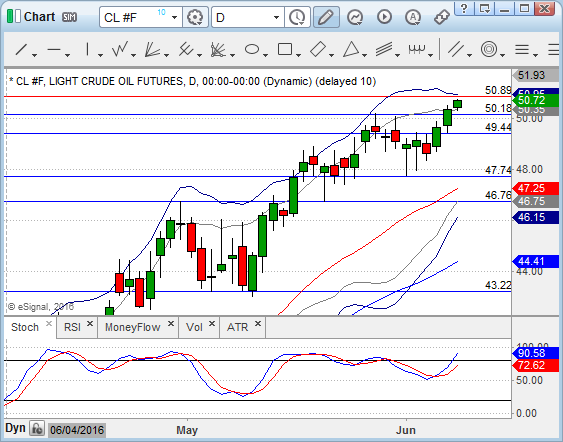Image resolution: width=563 pixels, height=442 pixels.
Task: Select the speed resistance fan tool
Action: click(x=218, y=50)
